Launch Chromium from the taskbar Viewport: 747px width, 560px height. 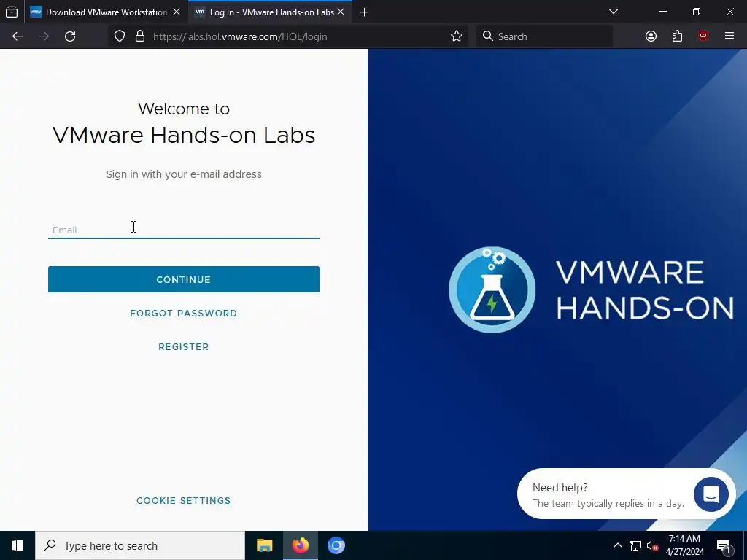[x=336, y=545]
